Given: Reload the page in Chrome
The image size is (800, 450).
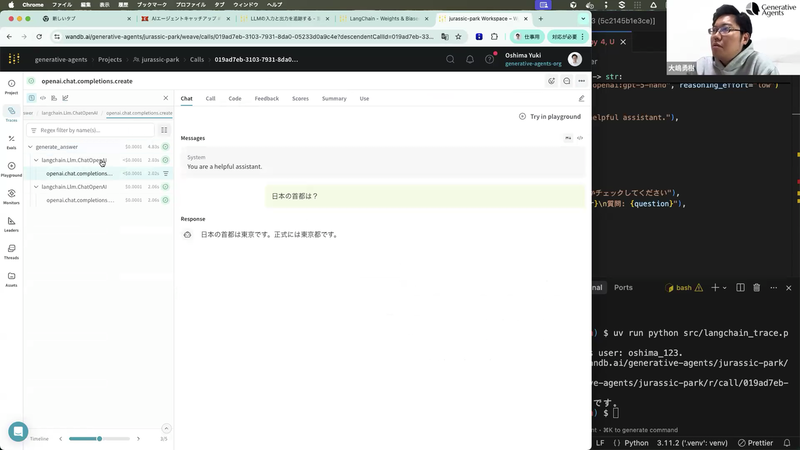Looking at the screenshot, I should tap(39, 37).
